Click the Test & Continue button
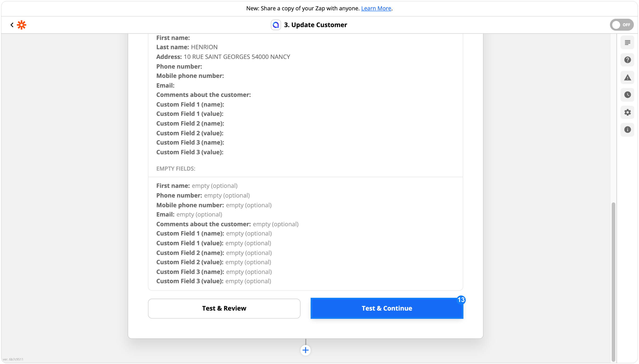 point(387,308)
